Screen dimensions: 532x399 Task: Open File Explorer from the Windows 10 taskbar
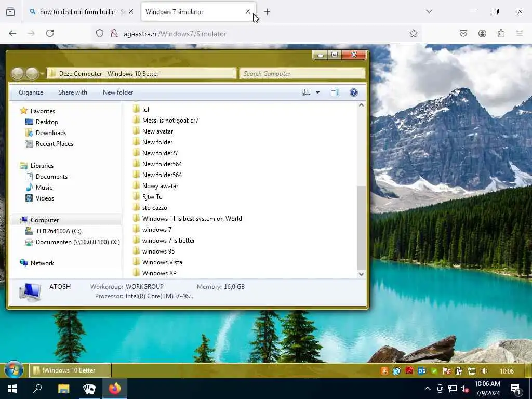pos(63,389)
